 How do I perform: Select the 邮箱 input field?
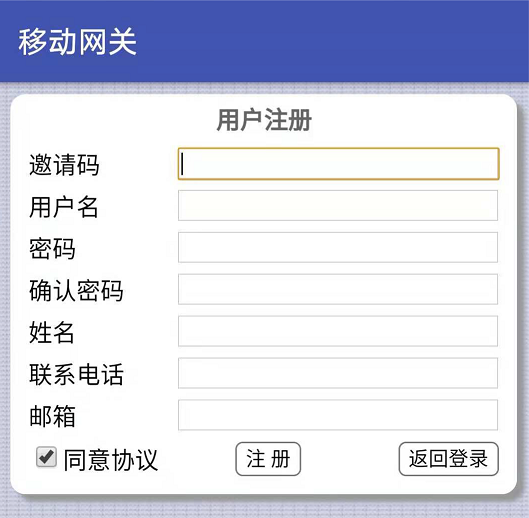pyautogui.click(x=338, y=415)
